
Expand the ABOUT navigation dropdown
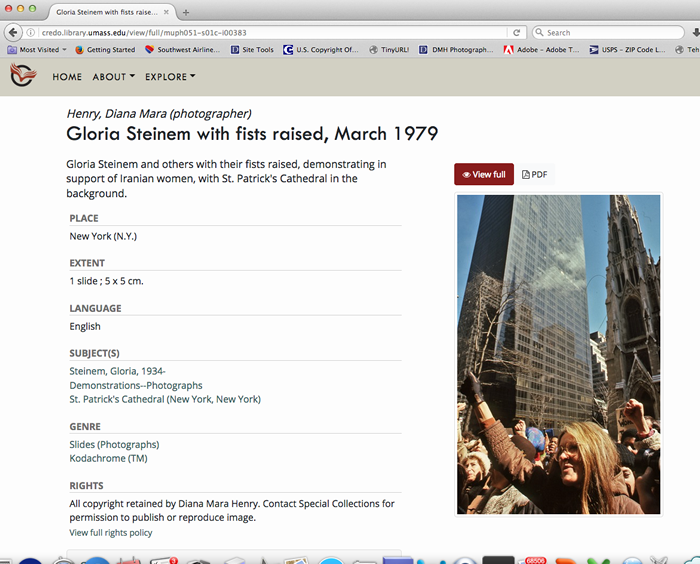pyautogui.click(x=113, y=77)
